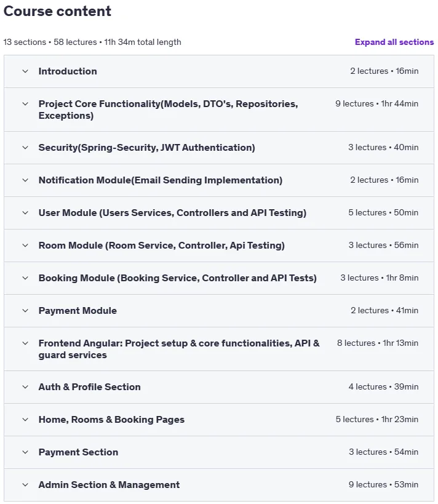
Task: Click the Room Module chevron icon
Action: (25, 246)
